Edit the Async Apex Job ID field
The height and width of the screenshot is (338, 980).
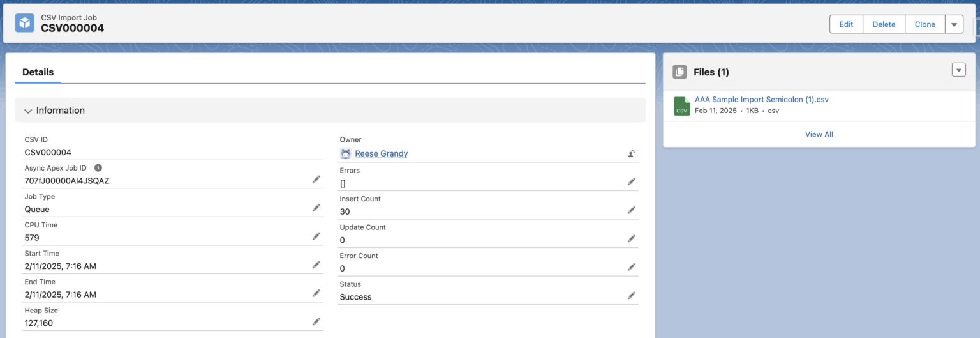tap(316, 180)
